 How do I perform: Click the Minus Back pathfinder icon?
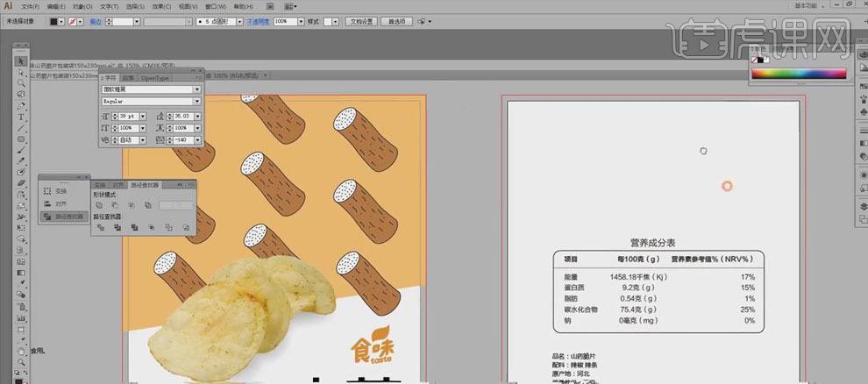point(186,227)
